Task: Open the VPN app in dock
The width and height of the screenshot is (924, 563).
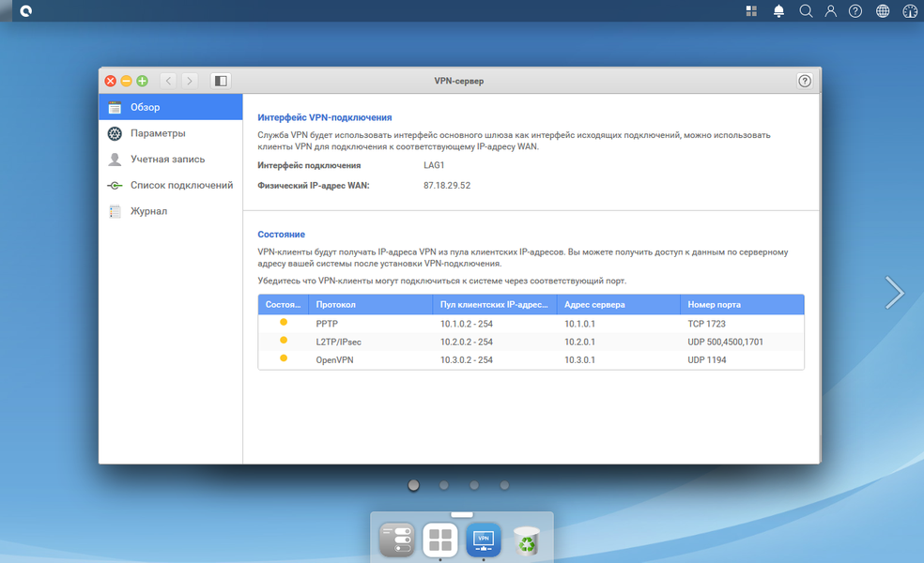Action: pyautogui.click(x=484, y=540)
